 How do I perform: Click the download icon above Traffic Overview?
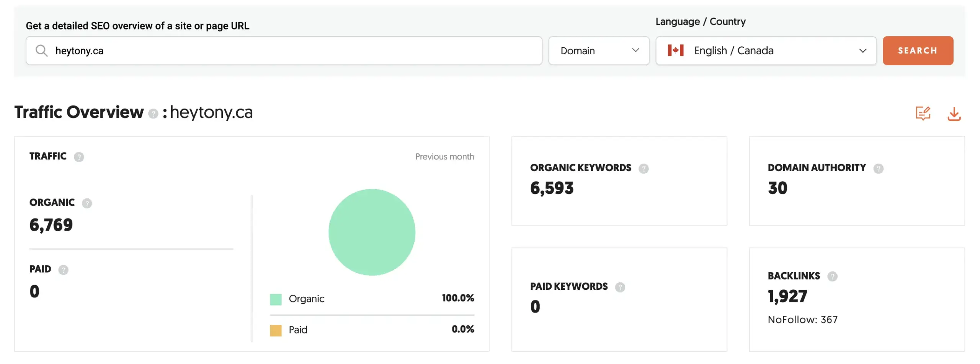tap(954, 113)
